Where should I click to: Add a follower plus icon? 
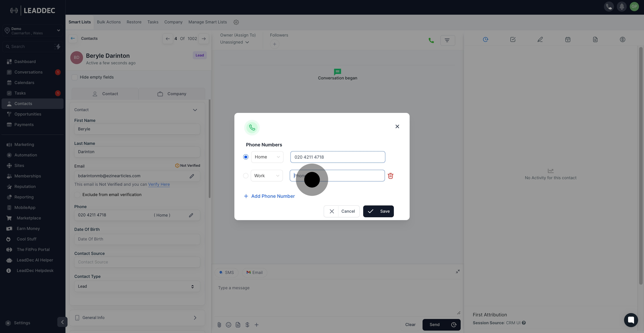[274, 44]
